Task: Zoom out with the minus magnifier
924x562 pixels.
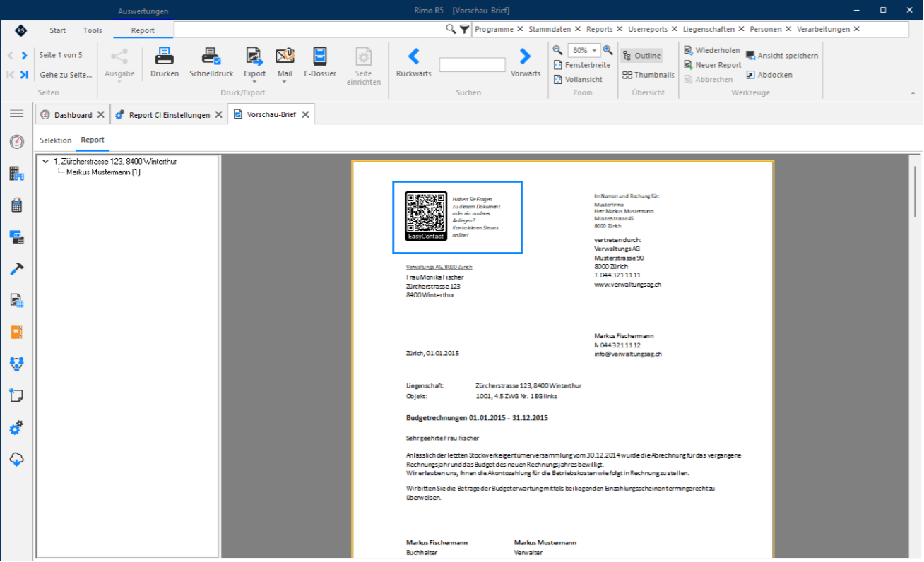Action: [x=557, y=50]
